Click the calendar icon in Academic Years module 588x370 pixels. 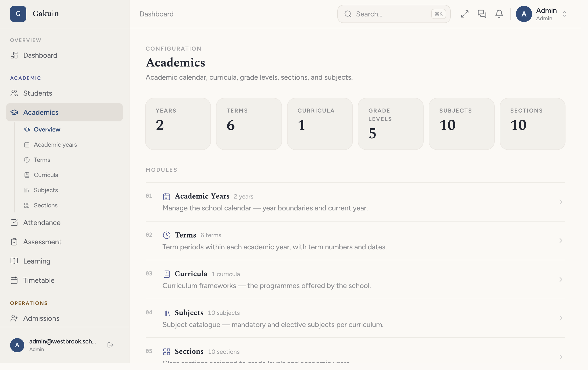pos(167,196)
